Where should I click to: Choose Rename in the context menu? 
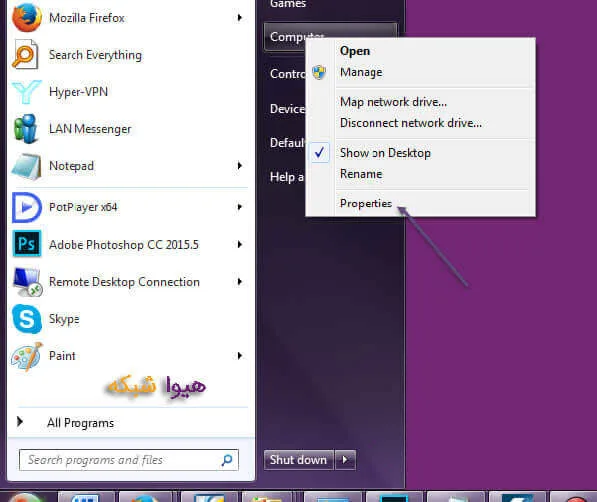pos(421,174)
